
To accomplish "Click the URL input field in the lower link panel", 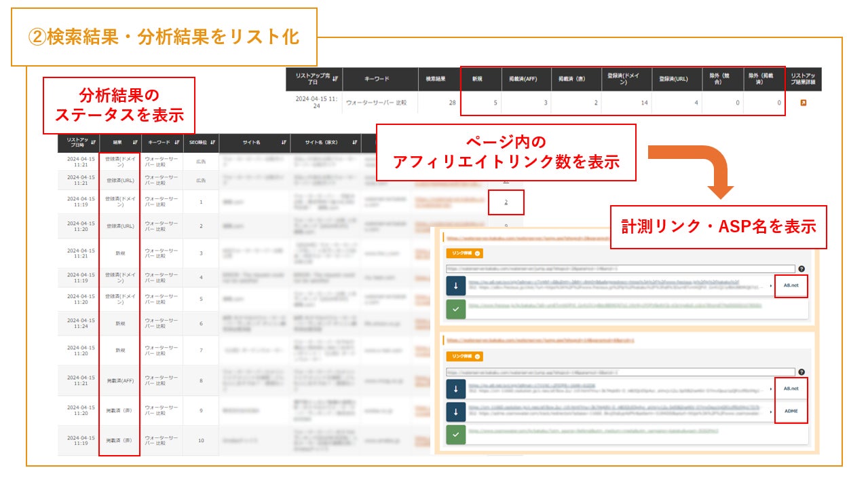I will click(x=620, y=372).
